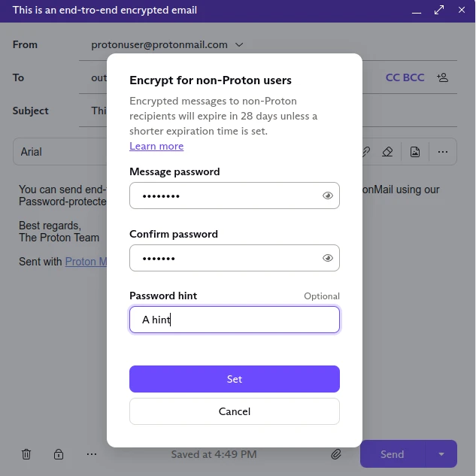Open the bottom three-dots more options menu
The height and width of the screenshot is (476, 476).
coord(92,454)
